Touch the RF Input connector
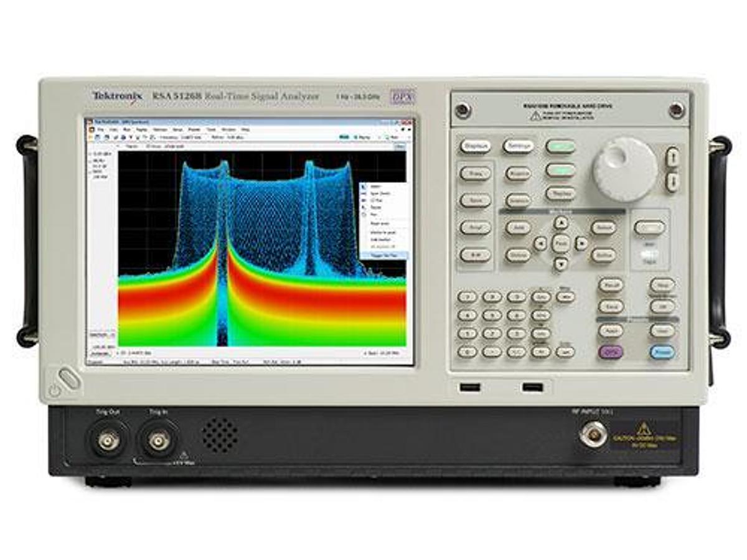The width and height of the screenshot is (747, 560). 593,434
